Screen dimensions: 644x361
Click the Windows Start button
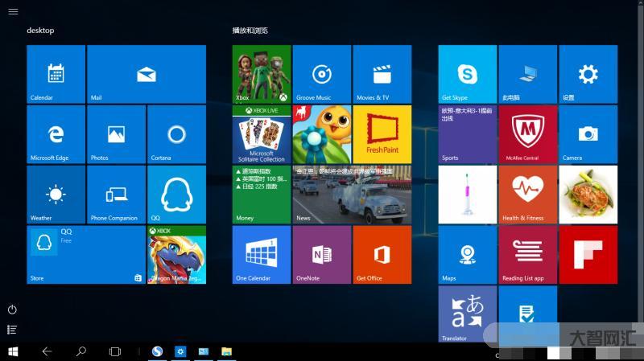tap(13, 351)
